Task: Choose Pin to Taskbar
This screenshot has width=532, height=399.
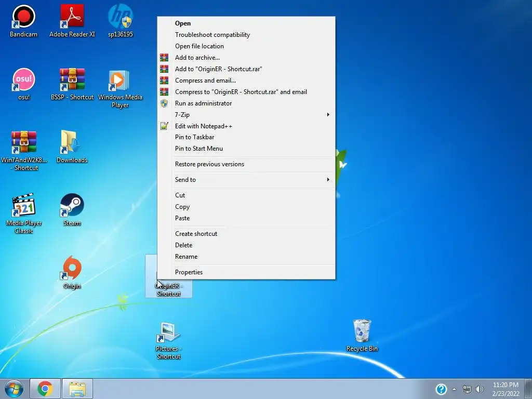Action: coord(246,137)
